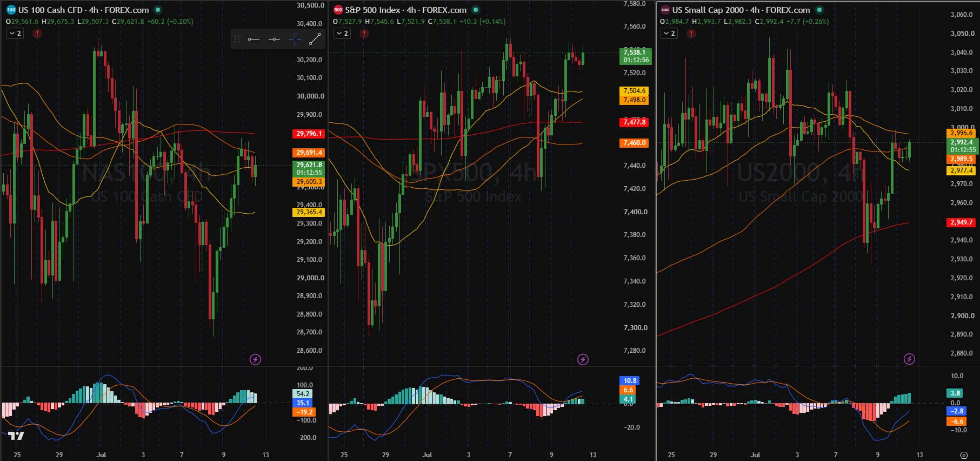The width and height of the screenshot is (980, 461).
Task: Click the S&P 500 lightning events icon
Action: tap(583, 359)
